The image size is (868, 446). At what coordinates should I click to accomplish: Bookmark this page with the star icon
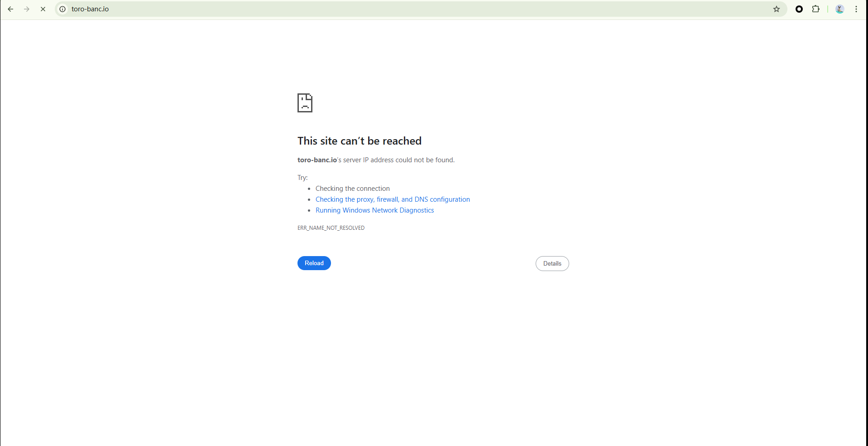777,9
